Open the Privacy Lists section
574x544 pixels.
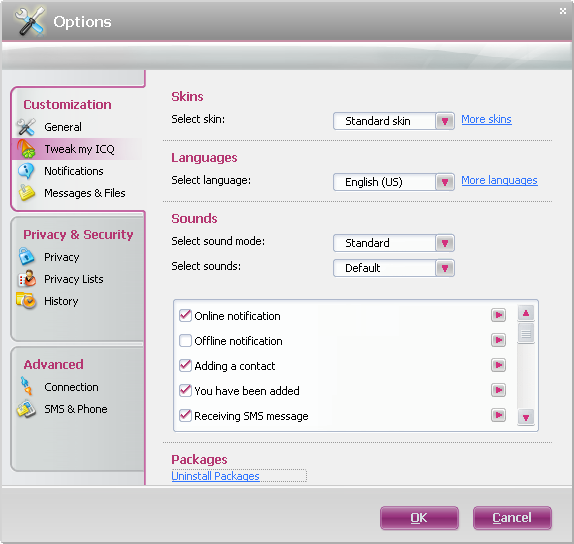[x=74, y=279]
